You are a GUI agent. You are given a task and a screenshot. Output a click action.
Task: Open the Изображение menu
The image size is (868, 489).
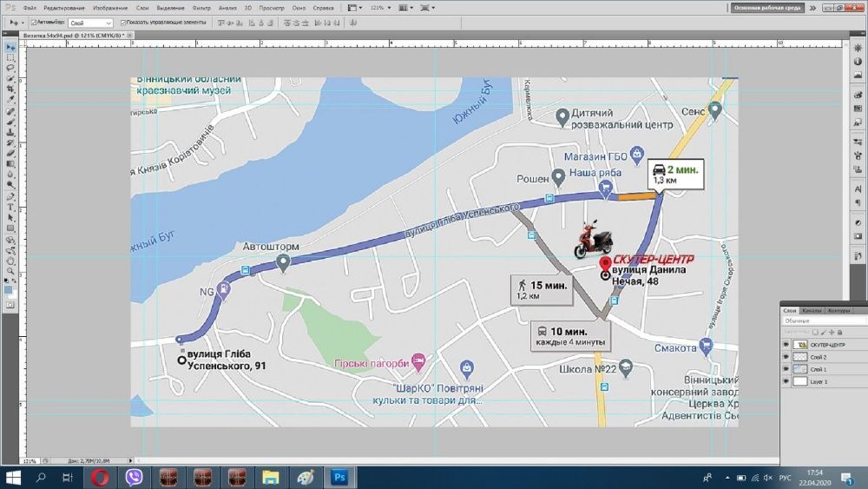click(110, 8)
